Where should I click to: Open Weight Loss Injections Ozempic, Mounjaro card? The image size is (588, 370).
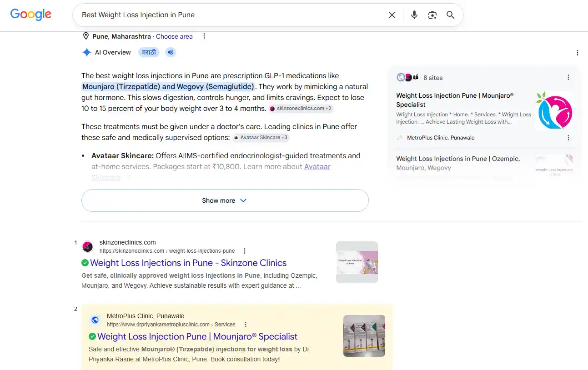(458, 163)
